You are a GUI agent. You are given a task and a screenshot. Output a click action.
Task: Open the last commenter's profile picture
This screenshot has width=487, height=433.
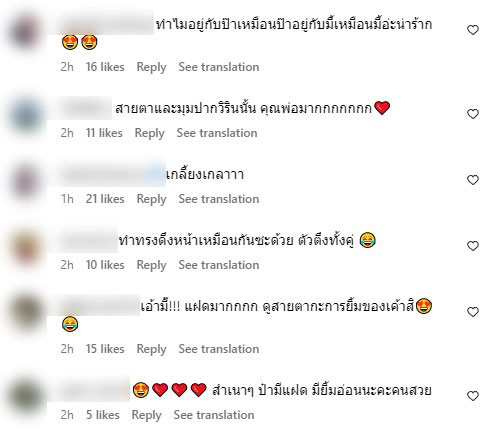(25, 396)
